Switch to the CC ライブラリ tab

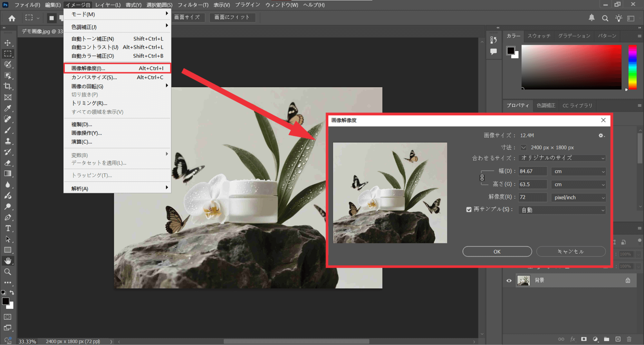(577, 106)
